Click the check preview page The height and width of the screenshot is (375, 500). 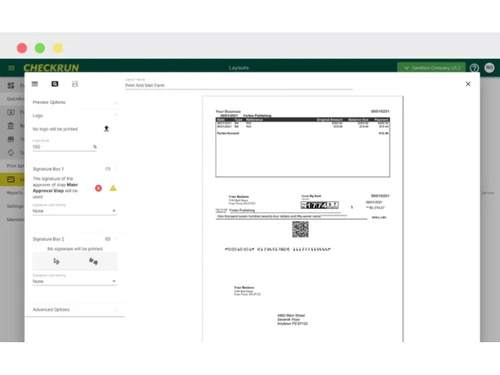[x=303, y=219]
